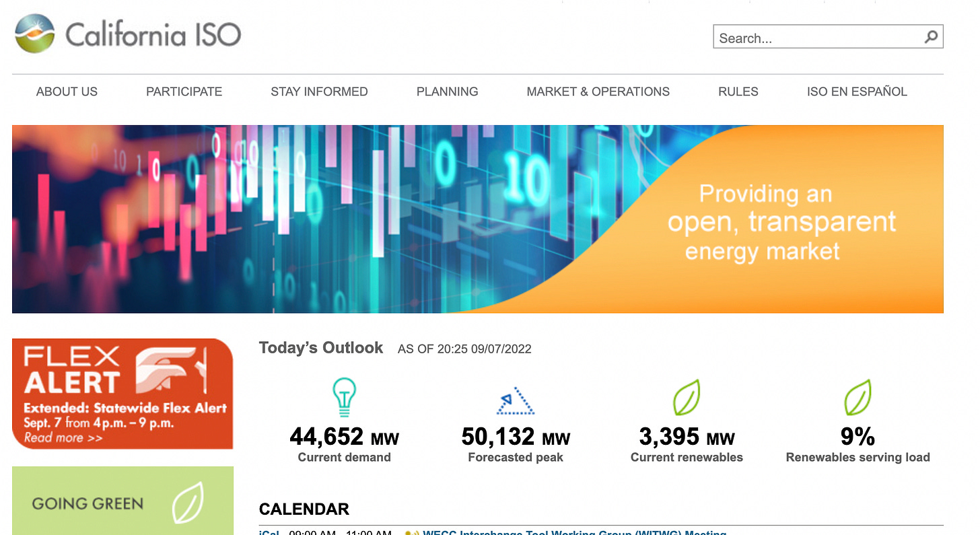Click the California ISO logo

point(127,34)
